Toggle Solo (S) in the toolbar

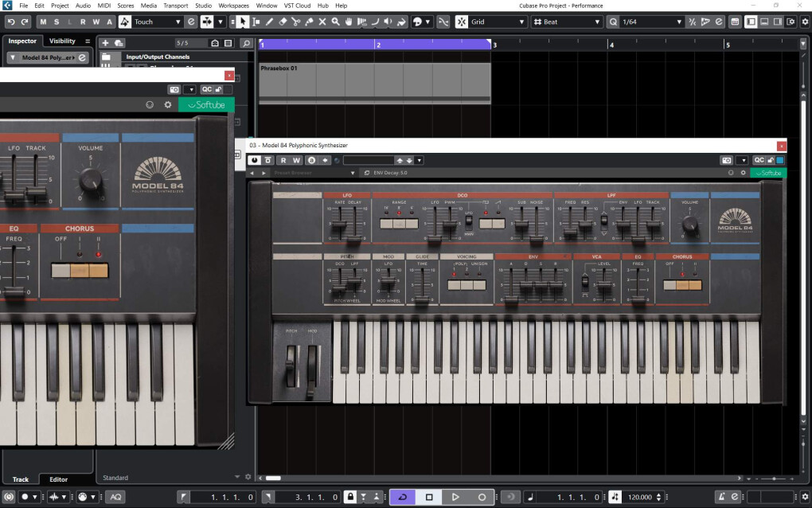tap(57, 21)
